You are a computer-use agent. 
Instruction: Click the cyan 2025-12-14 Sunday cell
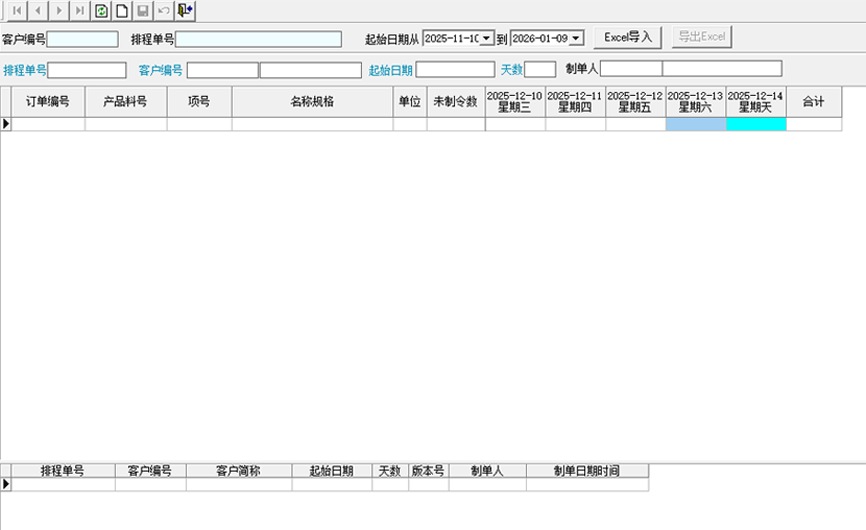756,124
